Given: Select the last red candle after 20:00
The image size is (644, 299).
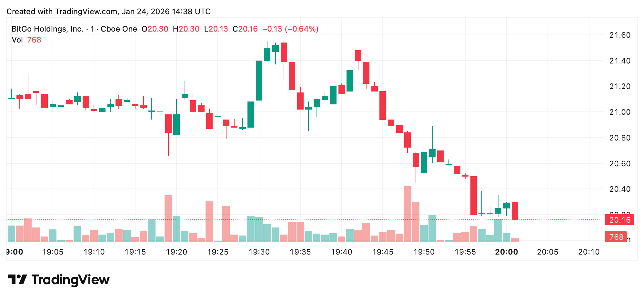Looking at the screenshot, I should (x=515, y=211).
